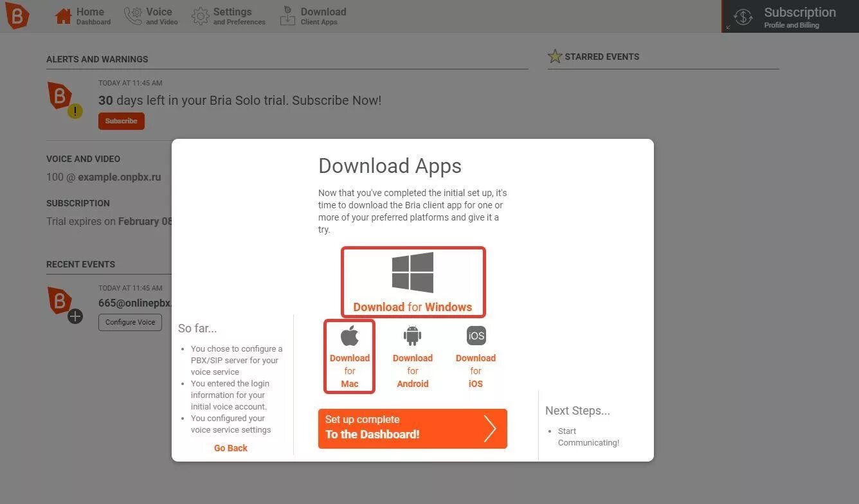The height and width of the screenshot is (504, 859).
Task: Click the VOICE AND VIDEO section heading
Action: click(83, 159)
